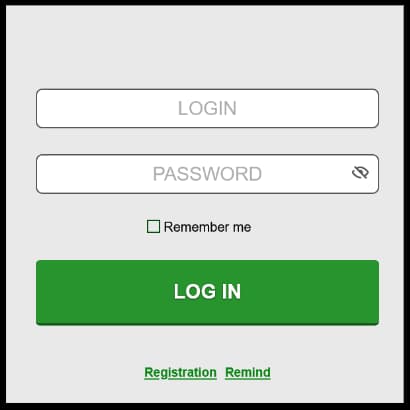Toggle password visibility eye icon
Viewport: 410px width, 410px height.
click(360, 173)
